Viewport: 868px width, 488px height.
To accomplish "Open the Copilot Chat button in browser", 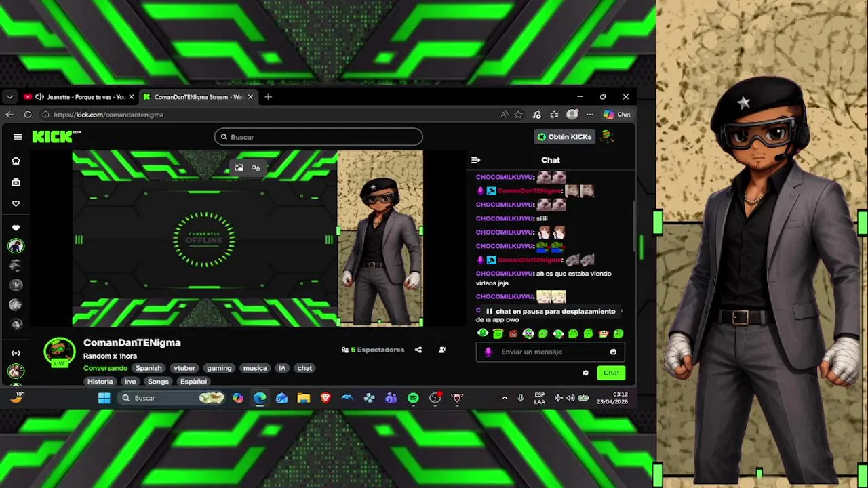I will (x=617, y=115).
